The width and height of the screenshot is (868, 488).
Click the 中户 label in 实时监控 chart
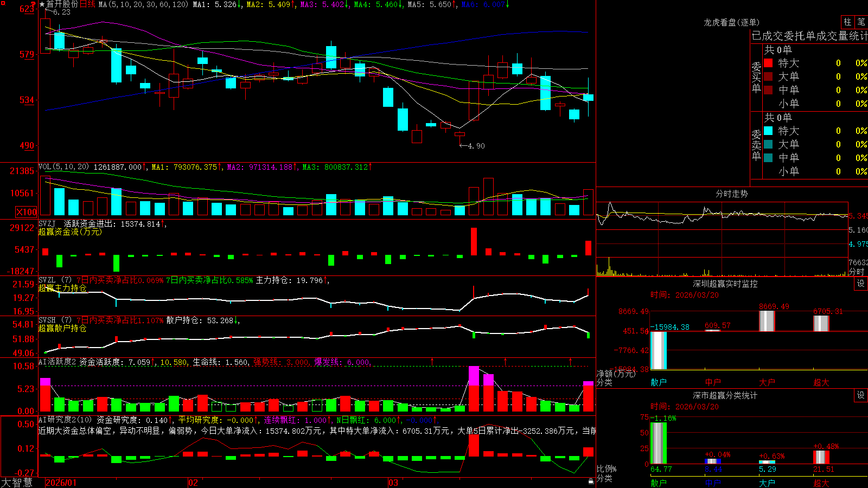(713, 382)
